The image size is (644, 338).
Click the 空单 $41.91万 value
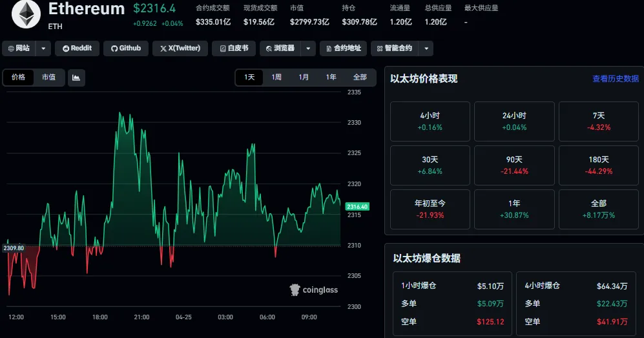coord(612,322)
